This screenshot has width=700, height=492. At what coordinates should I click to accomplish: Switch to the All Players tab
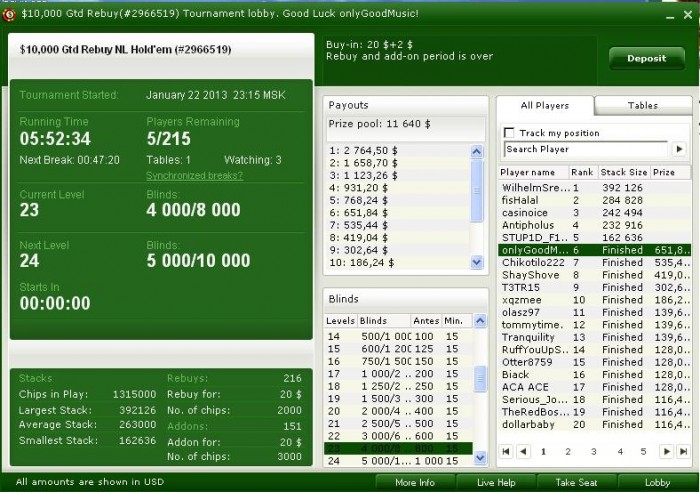545,106
